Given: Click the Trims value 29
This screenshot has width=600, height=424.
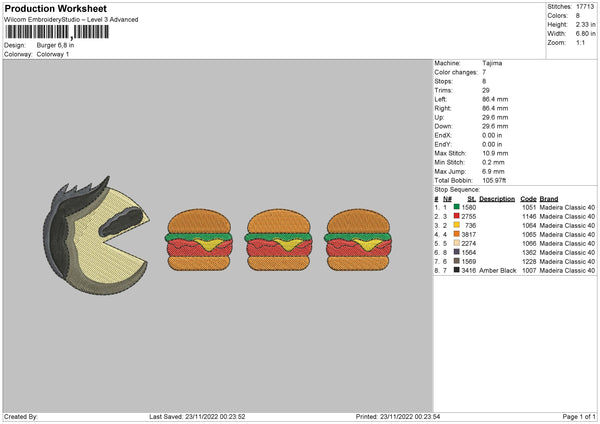Looking at the screenshot, I should pyautogui.click(x=486, y=90).
